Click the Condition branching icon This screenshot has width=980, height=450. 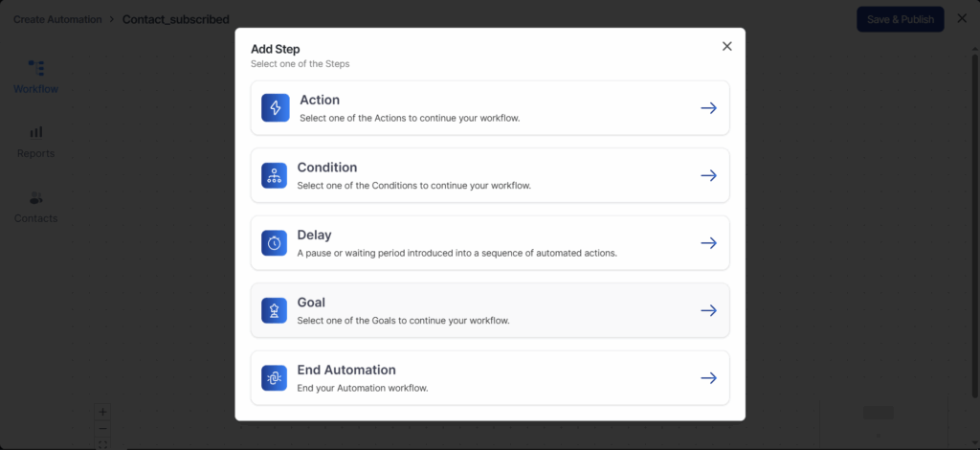(x=275, y=175)
